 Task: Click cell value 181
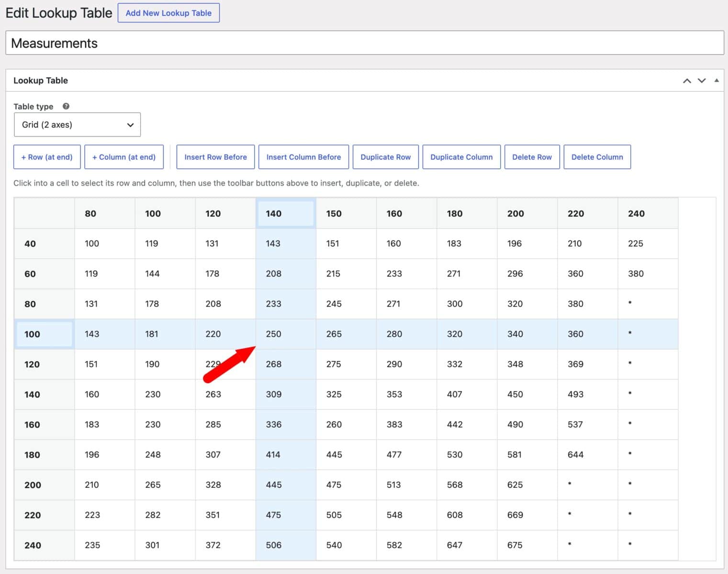(x=165, y=334)
